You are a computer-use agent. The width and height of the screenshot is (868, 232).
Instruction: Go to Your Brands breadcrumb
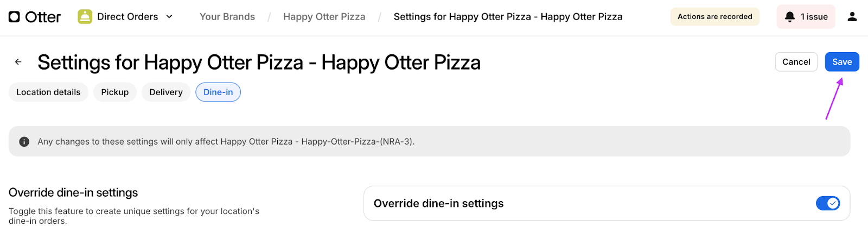(x=227, y=17)
